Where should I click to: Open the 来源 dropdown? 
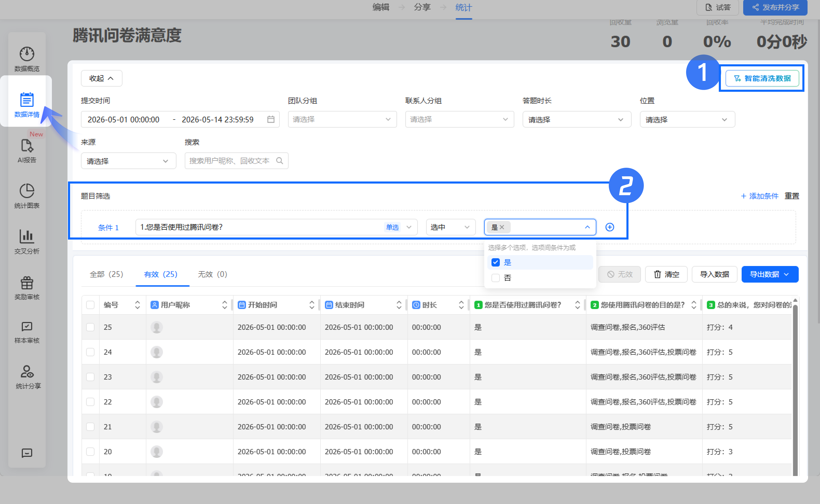click(128, 161)
